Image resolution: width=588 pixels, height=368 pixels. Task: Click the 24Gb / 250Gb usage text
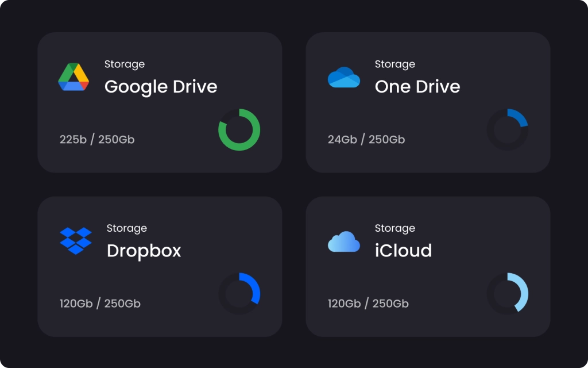click(366, 139)
